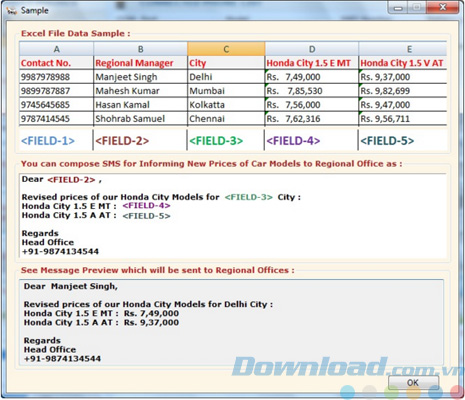This screenshot has height=400, width=465.
Task: Select the 'Mahesh Kumar' cell
Action: 141,91
